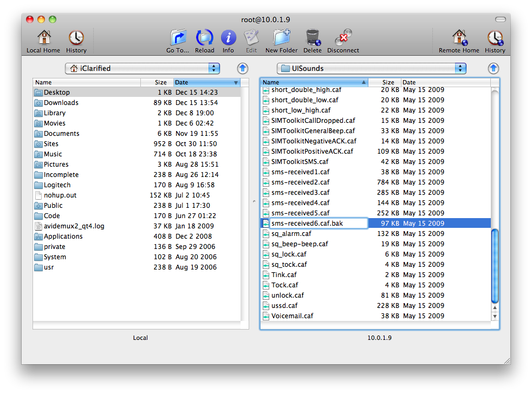Viewport: 532px width, 394px height.
Task: Select Voicemail.caf in the remote list
Action: pyautogui.click(x=292, y=316)
